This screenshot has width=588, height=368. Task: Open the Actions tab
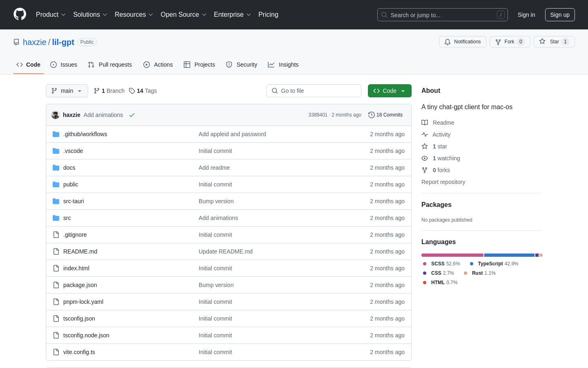point(158,65)
